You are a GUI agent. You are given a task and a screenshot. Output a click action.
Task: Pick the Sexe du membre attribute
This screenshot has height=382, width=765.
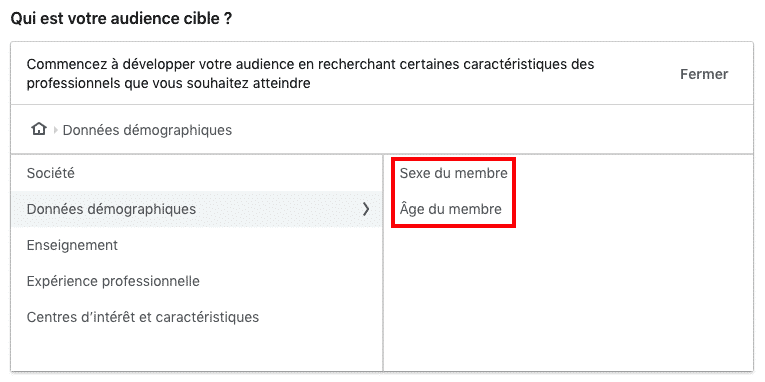tap(454, 173)
